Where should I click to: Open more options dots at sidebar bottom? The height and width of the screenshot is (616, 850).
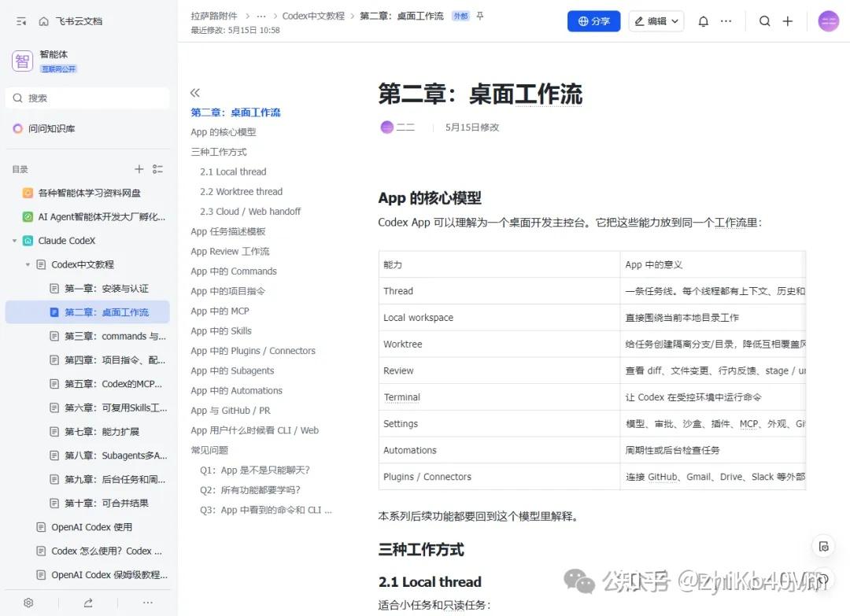point(147,603)
